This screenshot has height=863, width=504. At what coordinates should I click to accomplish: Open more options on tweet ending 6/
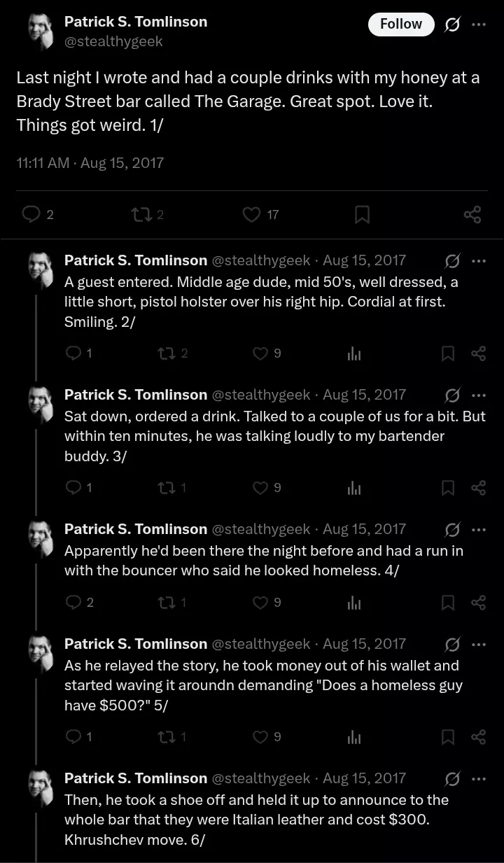click(x=479, y=778)
